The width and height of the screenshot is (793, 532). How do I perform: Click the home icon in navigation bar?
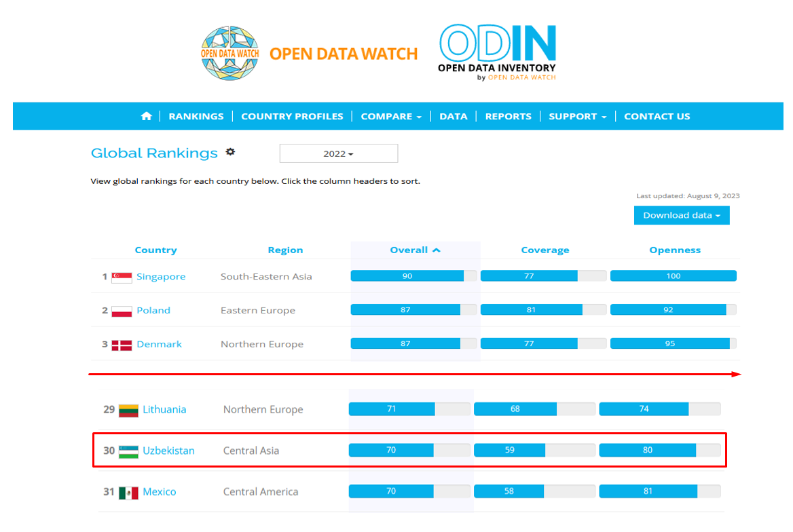pyautogui.click(x=146, y=116)
